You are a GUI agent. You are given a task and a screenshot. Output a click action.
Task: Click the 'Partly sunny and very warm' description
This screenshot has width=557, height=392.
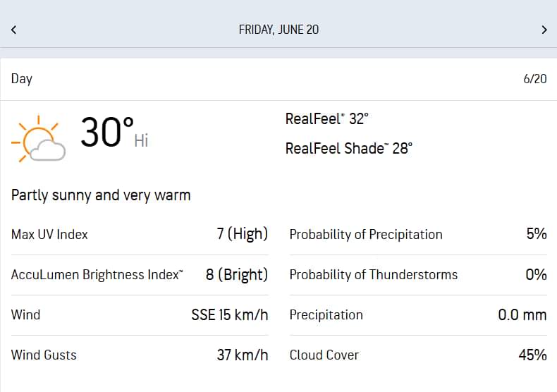click(101, 195)
